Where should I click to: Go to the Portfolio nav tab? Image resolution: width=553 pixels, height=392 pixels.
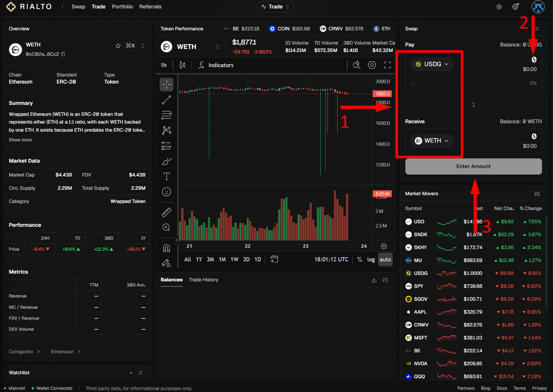point(122,7)
